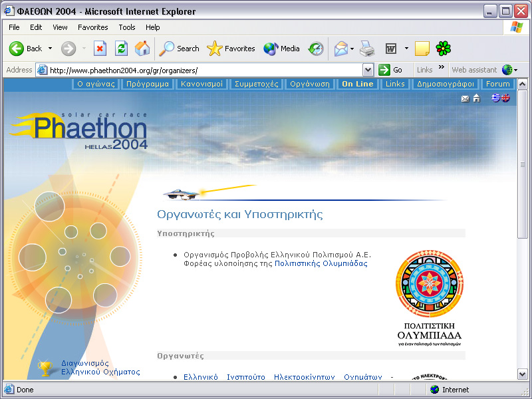This screenshot has height=399, width=532.
Task: Open the Forward history dropdown arrow
Action: (x=84, y=49)
